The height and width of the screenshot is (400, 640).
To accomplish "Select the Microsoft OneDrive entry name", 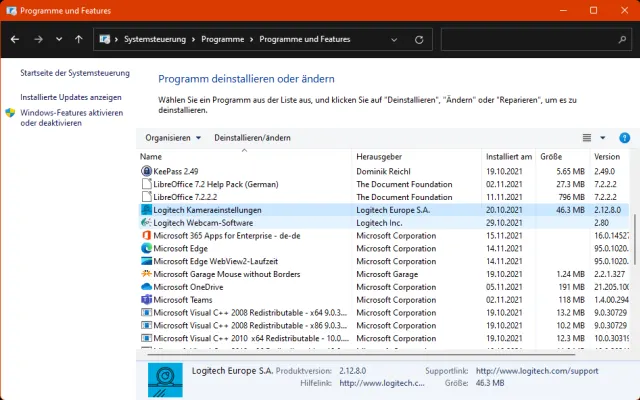I will click(x=188, y=287).
